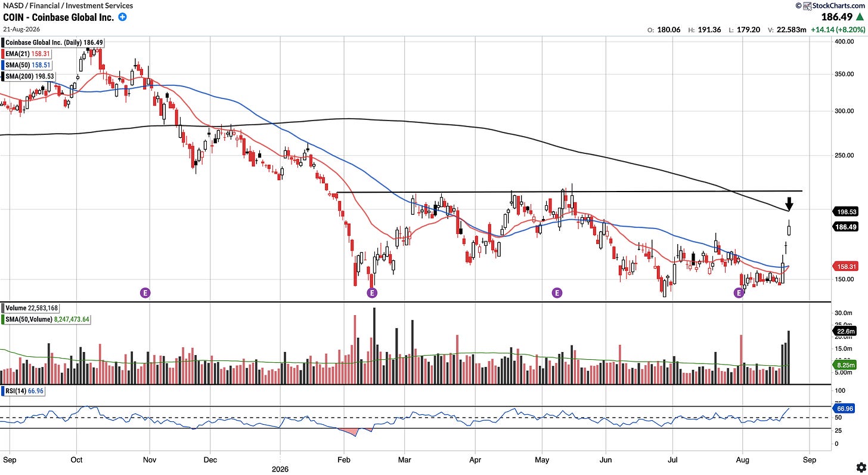The height and width of the screenshot is (475, 868).
Task: Click the EMA(21) red legend swatch
Action: coord(3,53)
